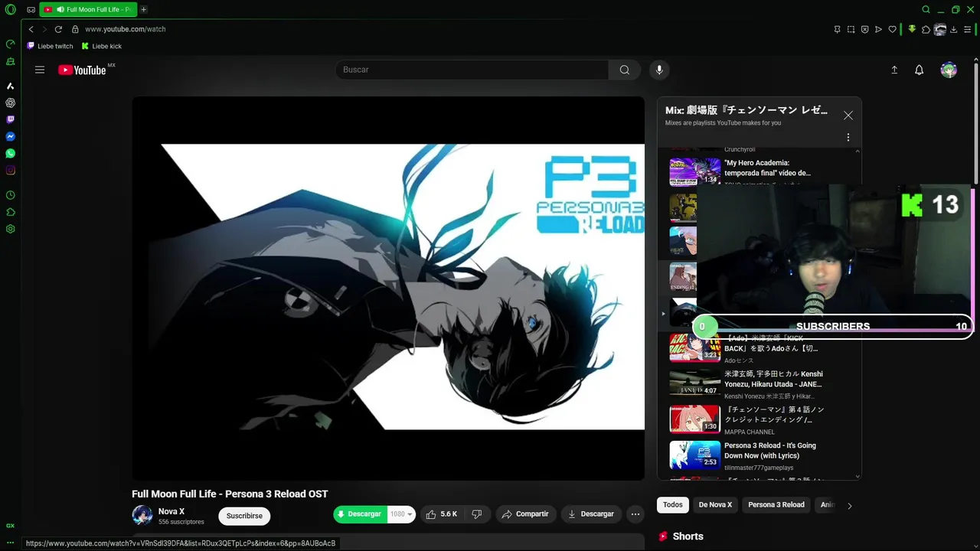Open Nova X channel avatar

[x=142, y=516]
